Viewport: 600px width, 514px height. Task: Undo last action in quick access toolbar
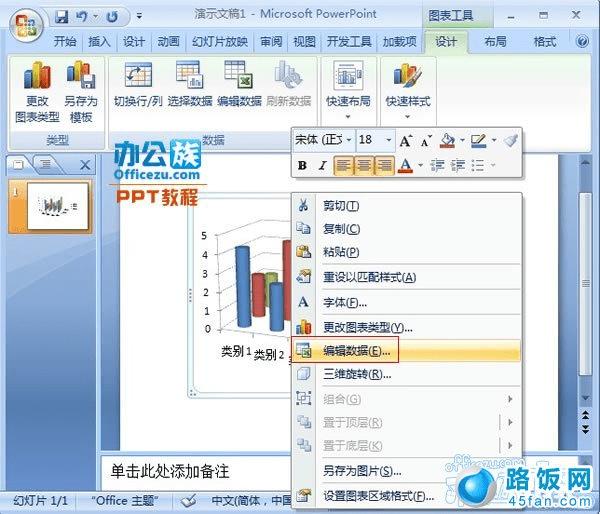coord(82,16)
